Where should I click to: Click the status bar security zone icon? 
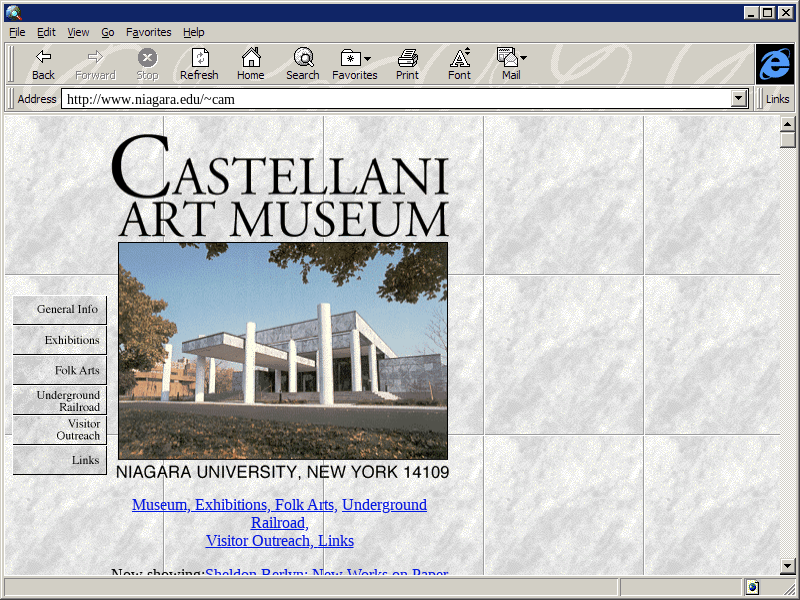click(x=752, y=587)
